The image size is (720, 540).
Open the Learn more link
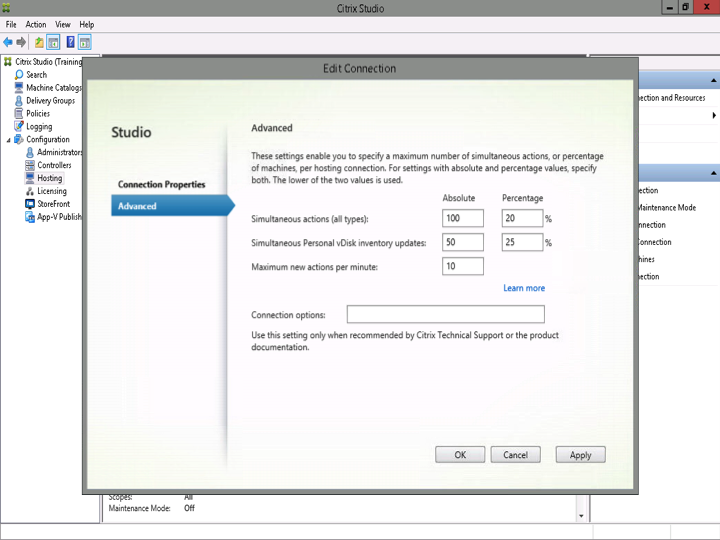524,288
